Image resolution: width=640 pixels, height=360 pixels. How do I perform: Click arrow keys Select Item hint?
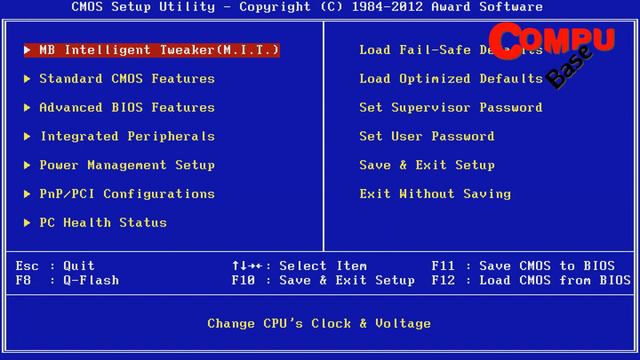pos(299,266)
